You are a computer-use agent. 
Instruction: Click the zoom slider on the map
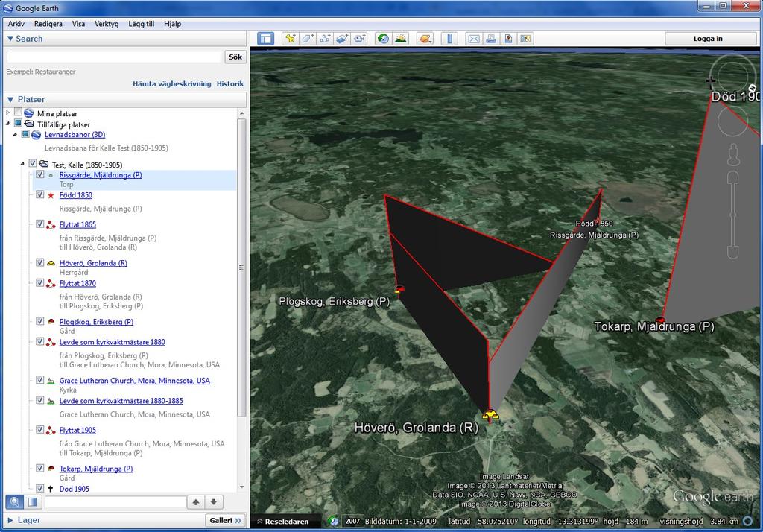(733, 214)
